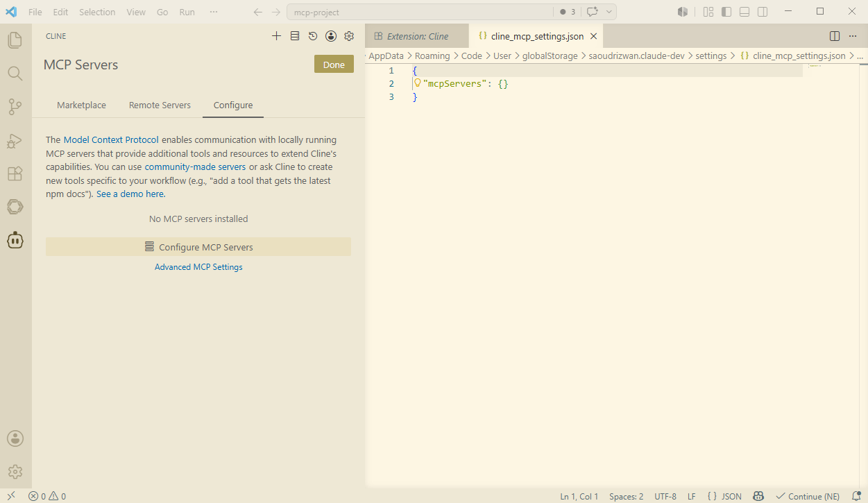This screenshot has width=868, height=503.
Task: Click the Copilot status icon in status bar
Action: 759,496
